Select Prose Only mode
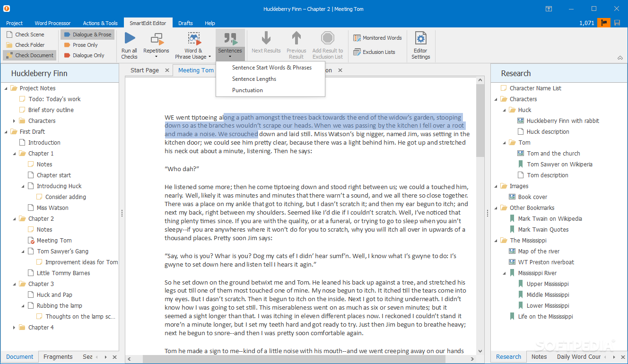Viewport: 628px width, 364px height. click(x=80, y=45)
